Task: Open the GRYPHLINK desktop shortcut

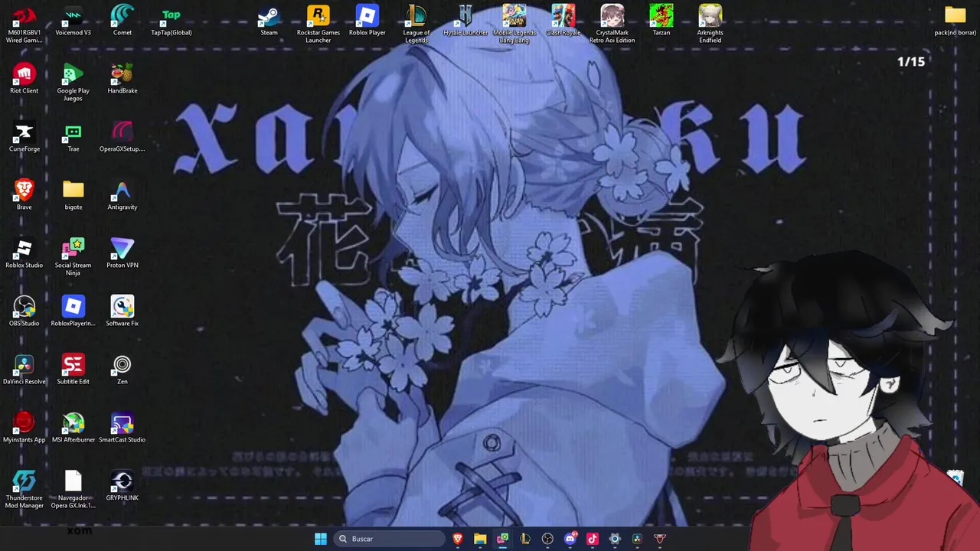Action: pyautogui.click(x=122, y=485)
